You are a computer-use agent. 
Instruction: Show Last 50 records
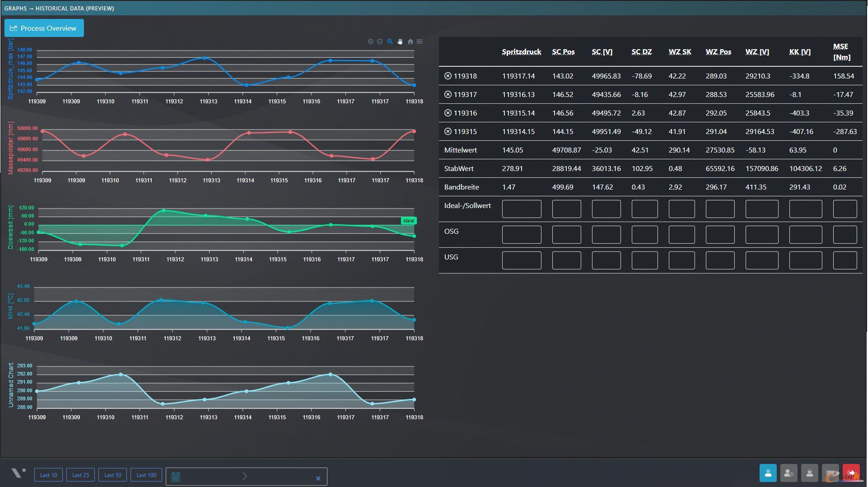(112, 475)
